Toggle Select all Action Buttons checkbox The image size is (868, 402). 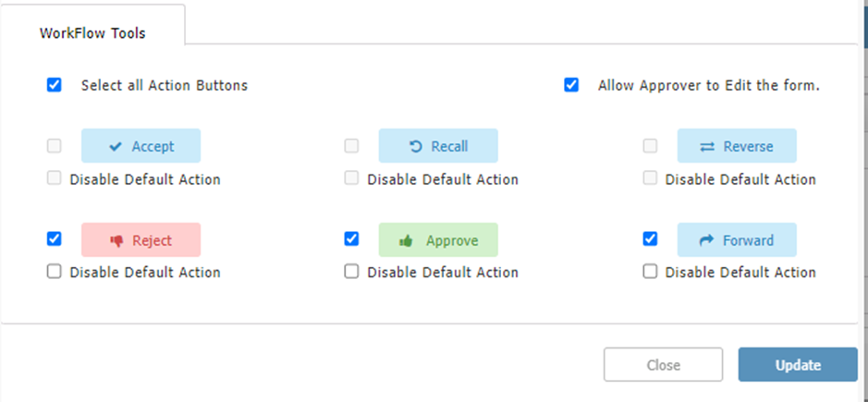point(55,85)
